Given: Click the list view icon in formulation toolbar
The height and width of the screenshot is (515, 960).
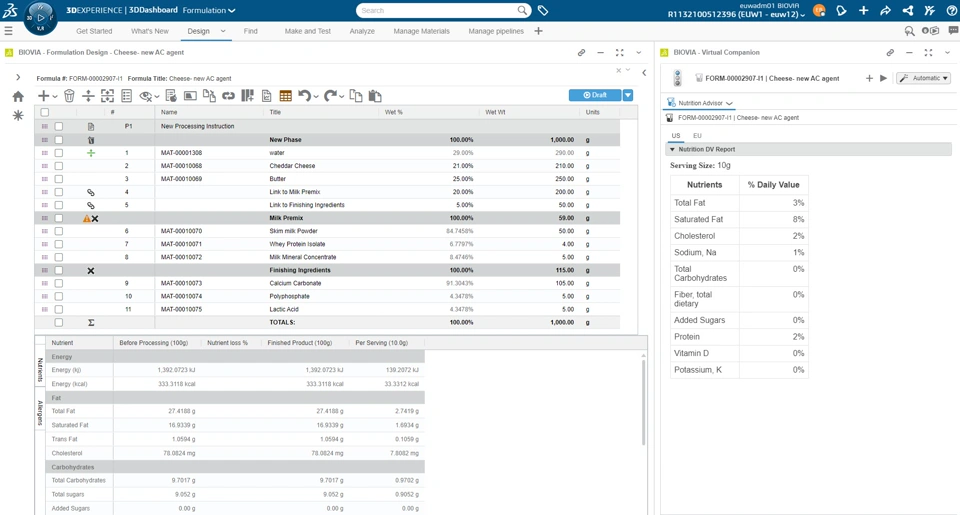Looking at the screenshot, I should 127,96.
